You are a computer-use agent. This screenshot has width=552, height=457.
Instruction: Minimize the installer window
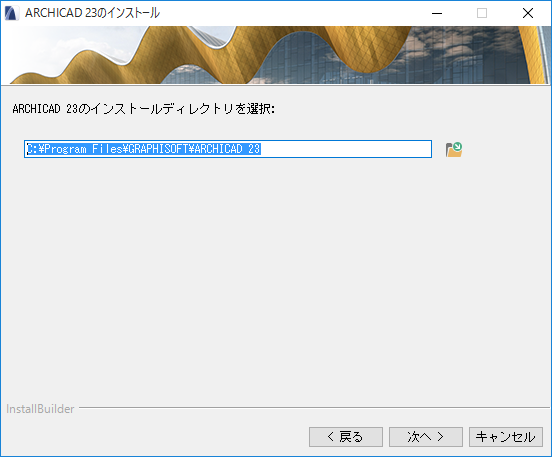pyautogui.click(x=437, y=13)
